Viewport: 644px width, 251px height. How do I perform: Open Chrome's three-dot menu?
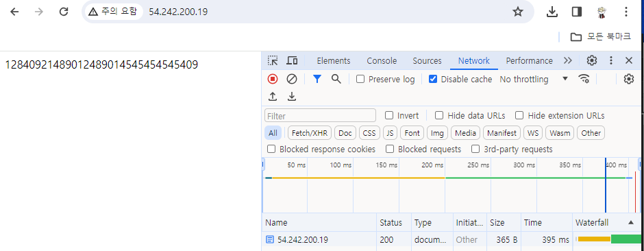click(x=626, y=12)
